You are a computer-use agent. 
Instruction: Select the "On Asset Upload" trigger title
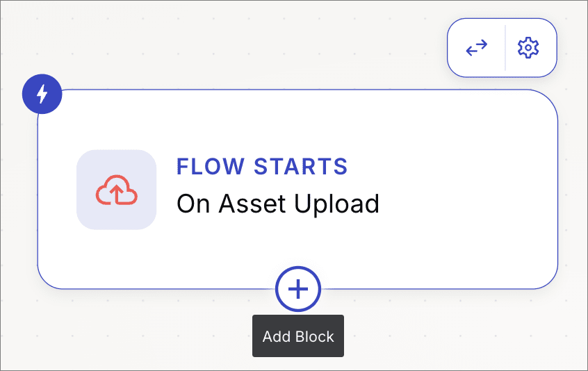point(278,204)
